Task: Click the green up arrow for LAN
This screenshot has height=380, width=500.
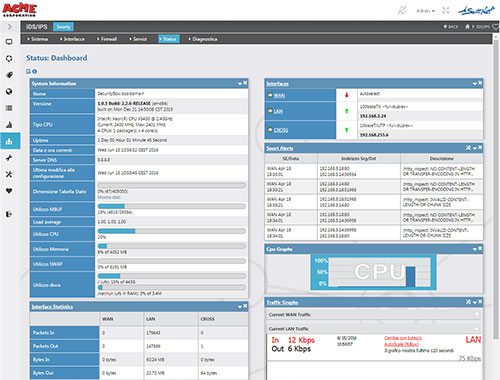Action: (347, 111)
